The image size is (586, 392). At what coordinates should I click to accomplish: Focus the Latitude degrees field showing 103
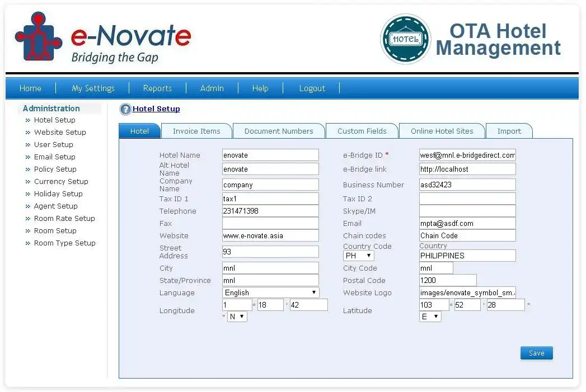(x=434, y=305)
